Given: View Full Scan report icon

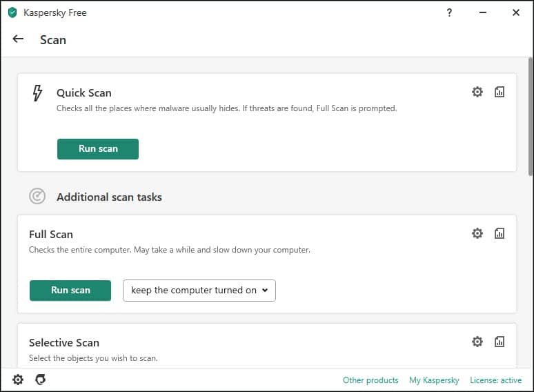Looking at the screenshot, I should coord(500,233).
